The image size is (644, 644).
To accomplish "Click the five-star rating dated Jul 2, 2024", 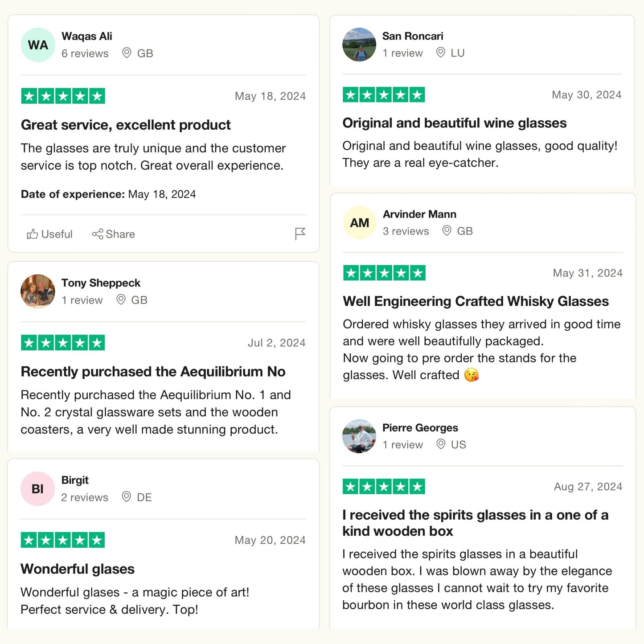I will 63,343.
